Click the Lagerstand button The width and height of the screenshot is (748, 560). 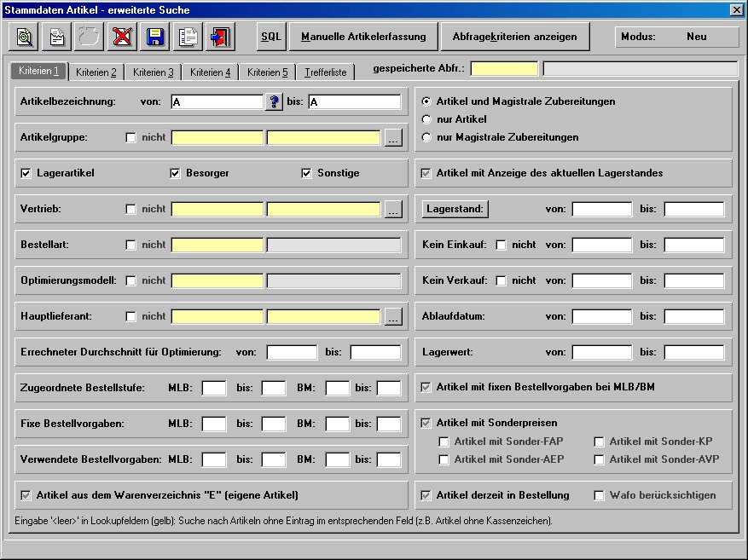pyautogui.click(x=455, y=209)
